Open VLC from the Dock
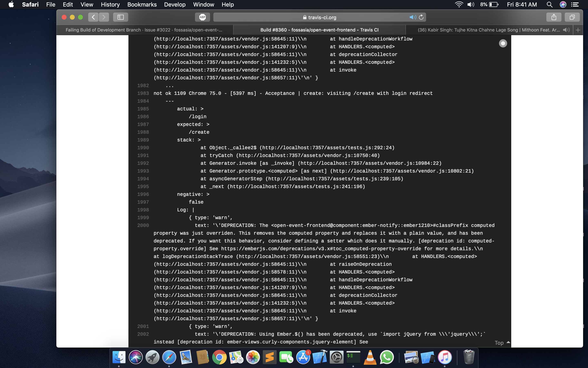Image resolution: width=588 pixels, height=368 pixels. coord(370,357)
